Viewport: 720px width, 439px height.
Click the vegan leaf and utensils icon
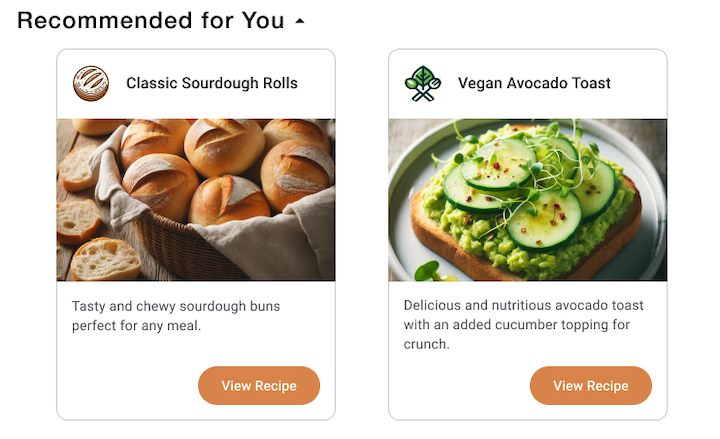point(423,83)
